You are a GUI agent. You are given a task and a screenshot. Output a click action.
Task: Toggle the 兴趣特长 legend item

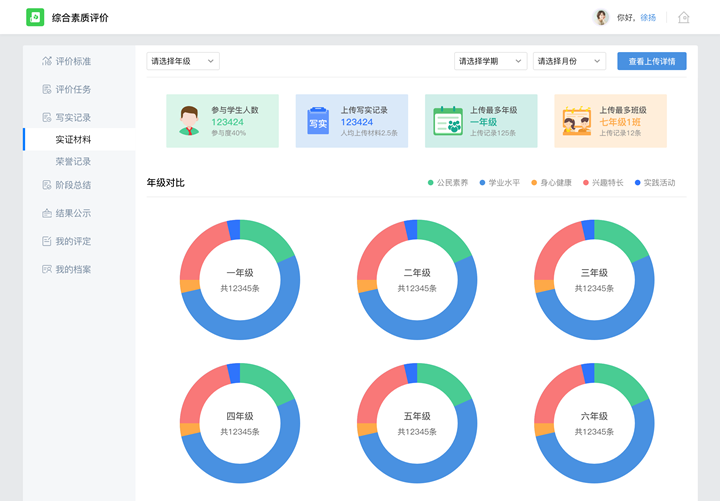click(x=603, y=183)
